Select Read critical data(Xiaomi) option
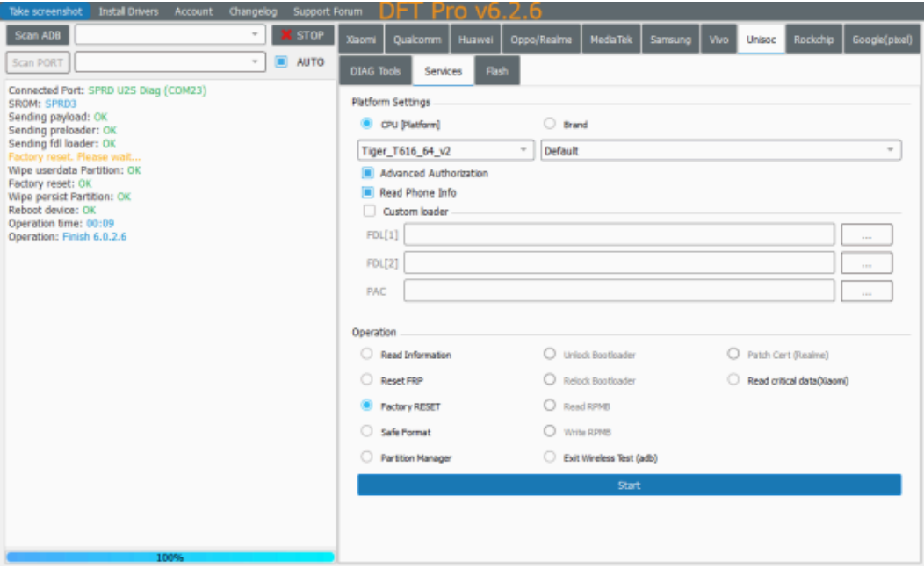Viewport: 924px width, 568px height. [733, 380]
